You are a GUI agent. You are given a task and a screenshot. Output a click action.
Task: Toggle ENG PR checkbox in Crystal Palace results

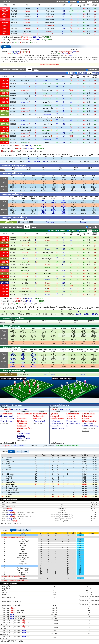coord(67,73)
